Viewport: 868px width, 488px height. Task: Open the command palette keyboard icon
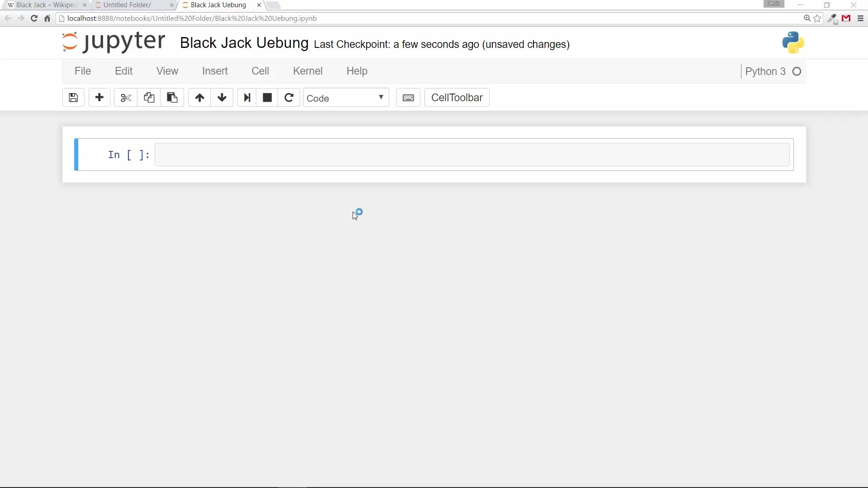pos(408,98)
